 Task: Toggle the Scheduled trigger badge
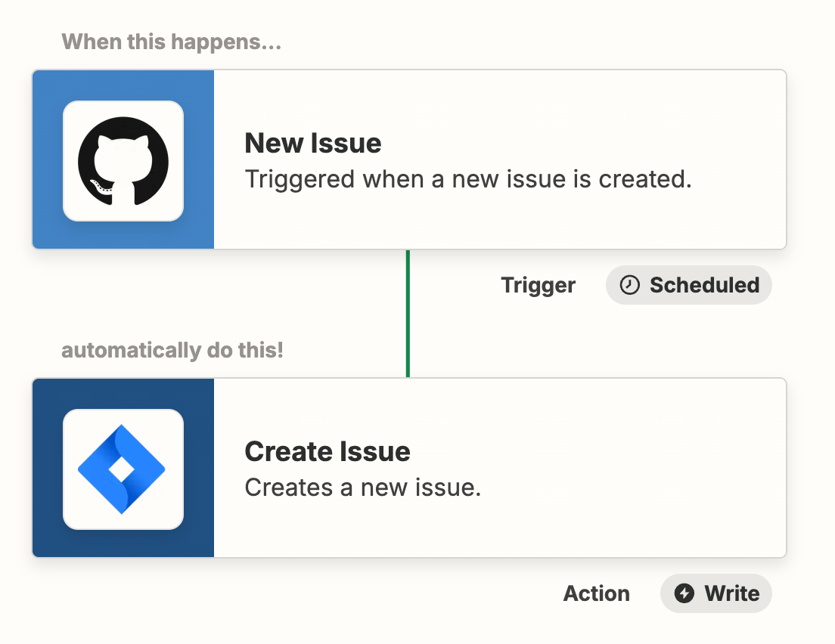[x=688, y=285]
